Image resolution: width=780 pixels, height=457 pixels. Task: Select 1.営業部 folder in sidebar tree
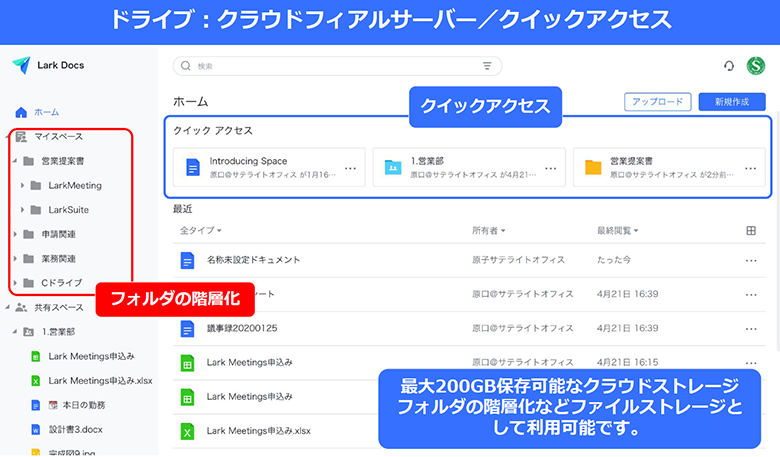58,332
